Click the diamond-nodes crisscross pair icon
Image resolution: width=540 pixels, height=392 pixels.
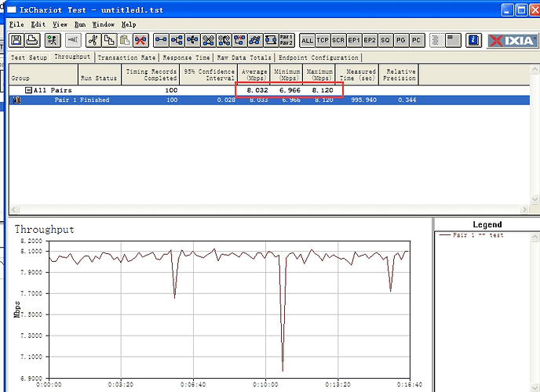pyautogui.click(x=208, y=40)
